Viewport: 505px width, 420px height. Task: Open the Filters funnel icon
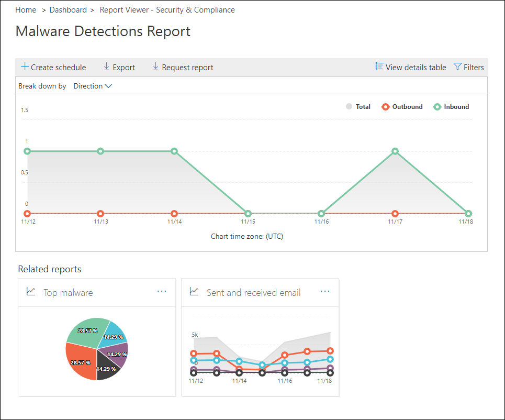tap(457, 67)
